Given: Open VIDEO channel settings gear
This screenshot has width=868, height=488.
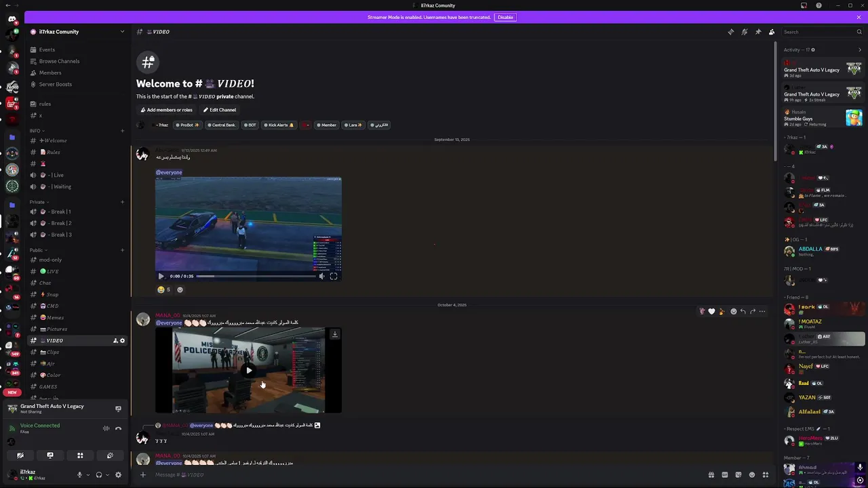Looking at the screenshot, I should (123, 341).
